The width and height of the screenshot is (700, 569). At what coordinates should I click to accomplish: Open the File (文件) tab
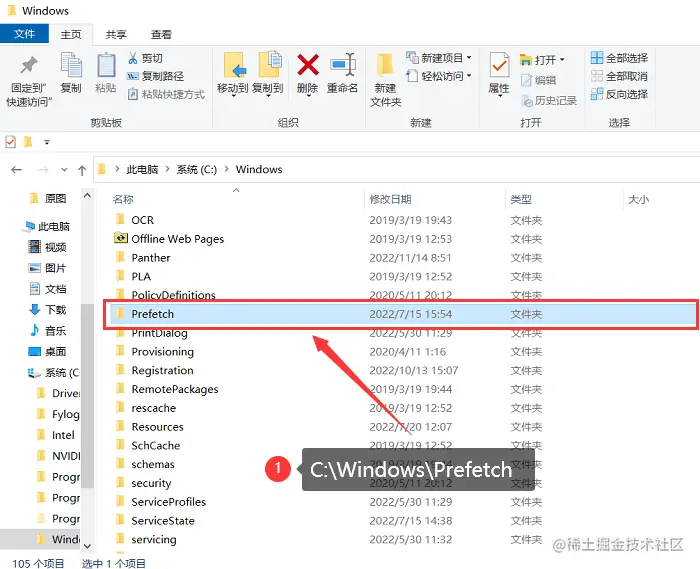tap(24, 34)
